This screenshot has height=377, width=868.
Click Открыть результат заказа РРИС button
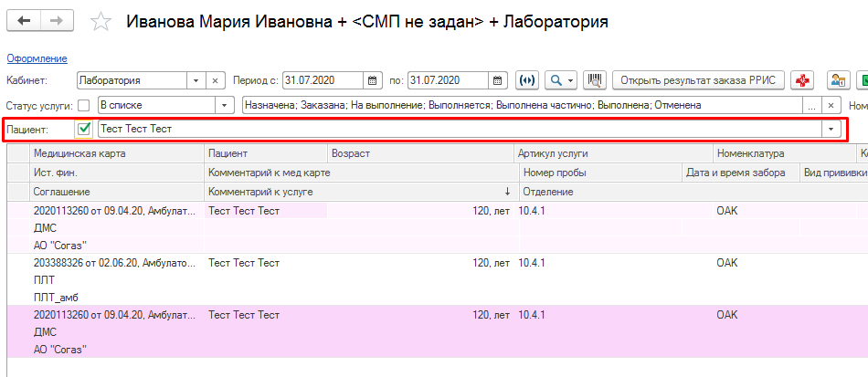point(697,80)
